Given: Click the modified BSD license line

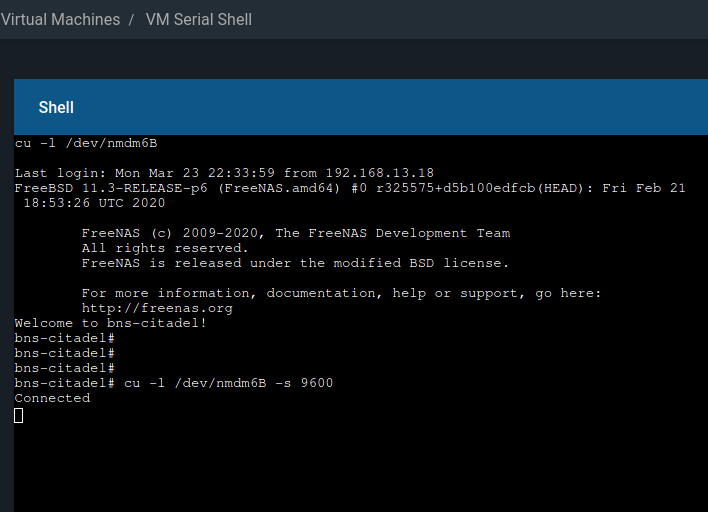Looking at the screenshot, I should pyautogui.click(x=295, y=263).
